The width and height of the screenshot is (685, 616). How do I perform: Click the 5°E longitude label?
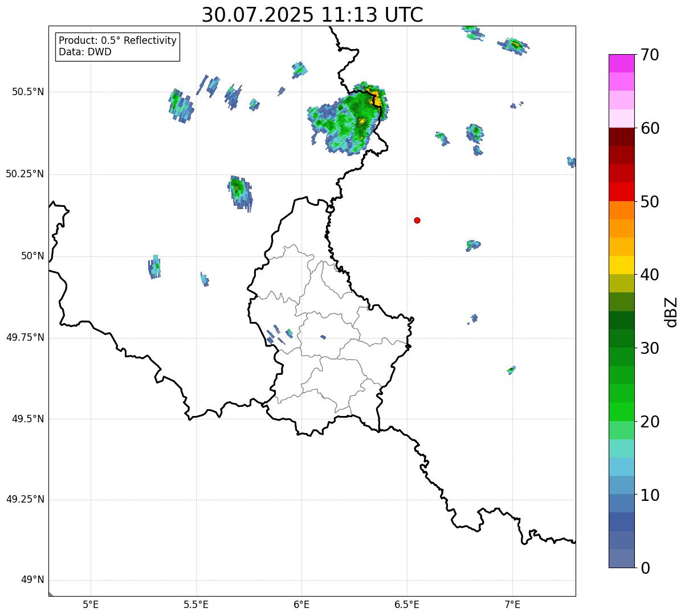tap(91, 604)
